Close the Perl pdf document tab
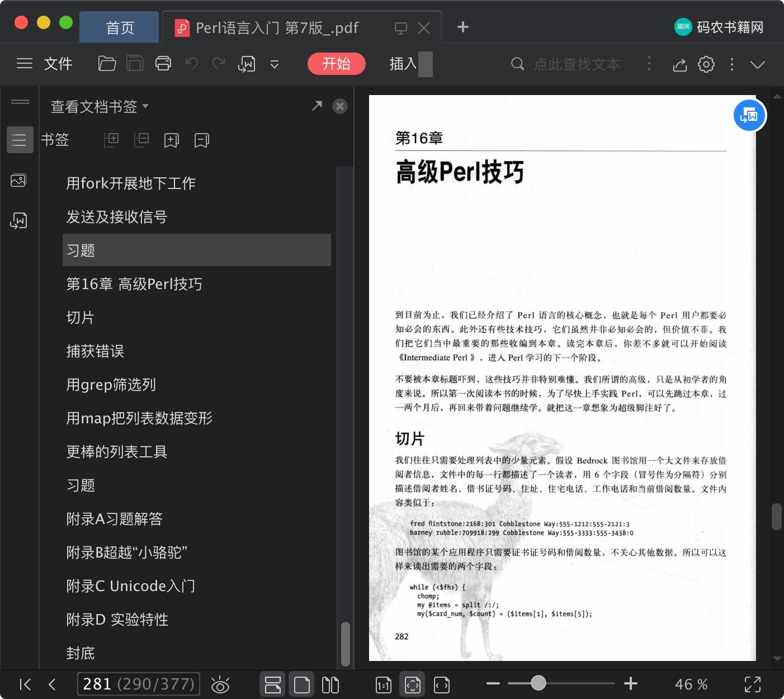 coord(424,28)
